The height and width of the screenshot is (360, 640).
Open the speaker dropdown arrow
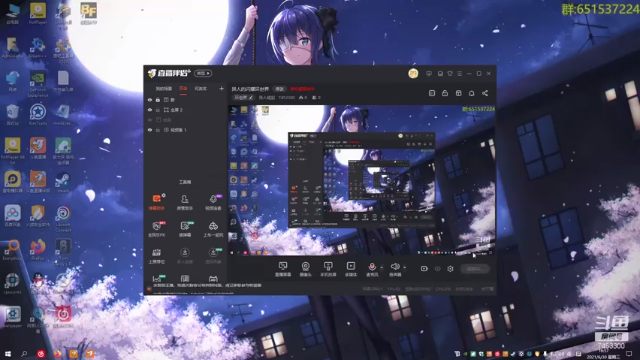pos(404,268)
